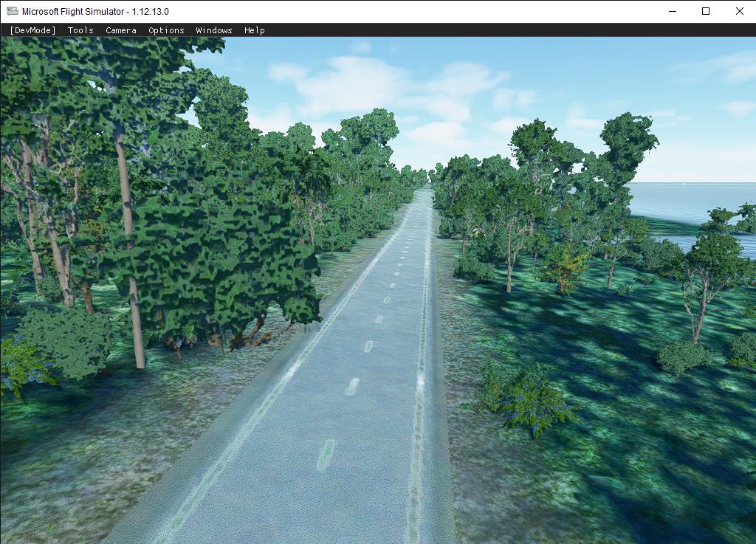Click the window title text 'Microsoft Flight Simulator - 1.12.13.0'
Screen dimensions: 756x544
click(95, 12)
